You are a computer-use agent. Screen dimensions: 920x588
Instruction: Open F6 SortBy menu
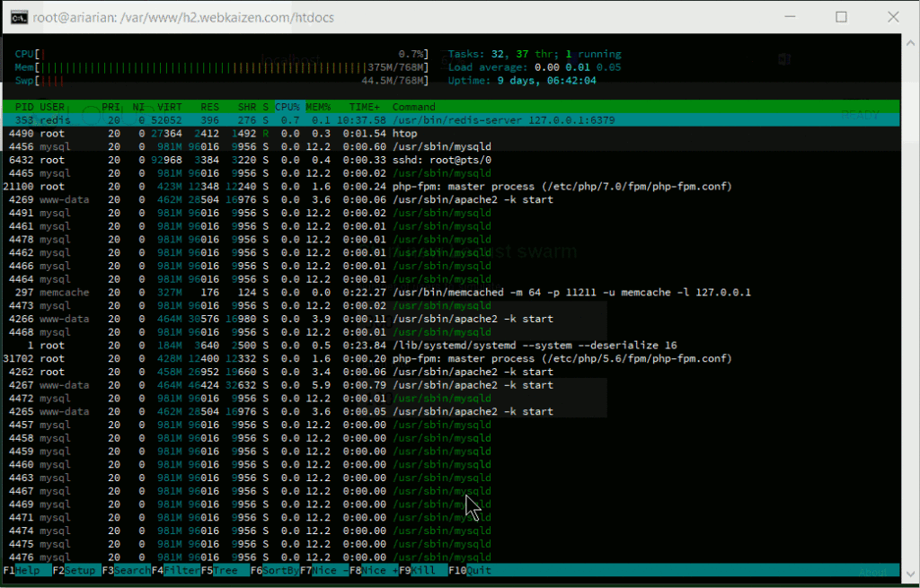pyautogui.click(x=275, y=570)
